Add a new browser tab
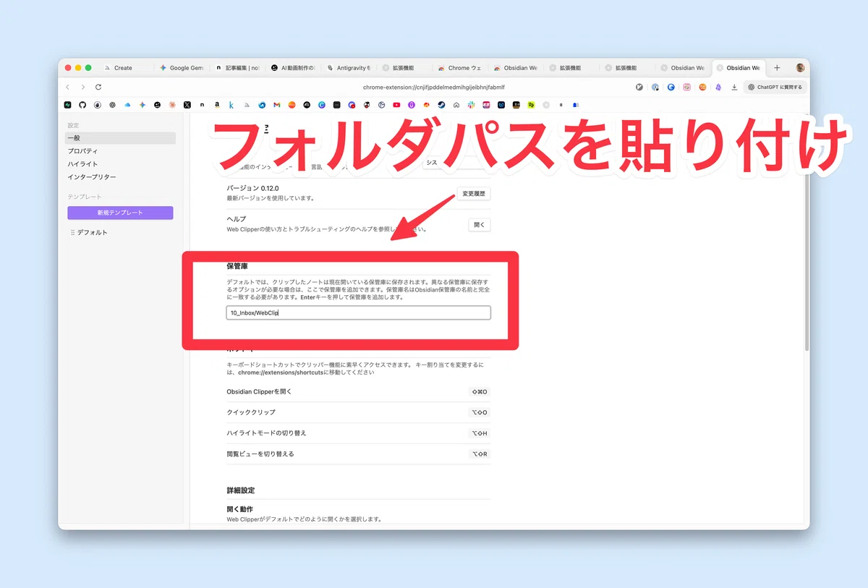 click(x=777, y=68)
